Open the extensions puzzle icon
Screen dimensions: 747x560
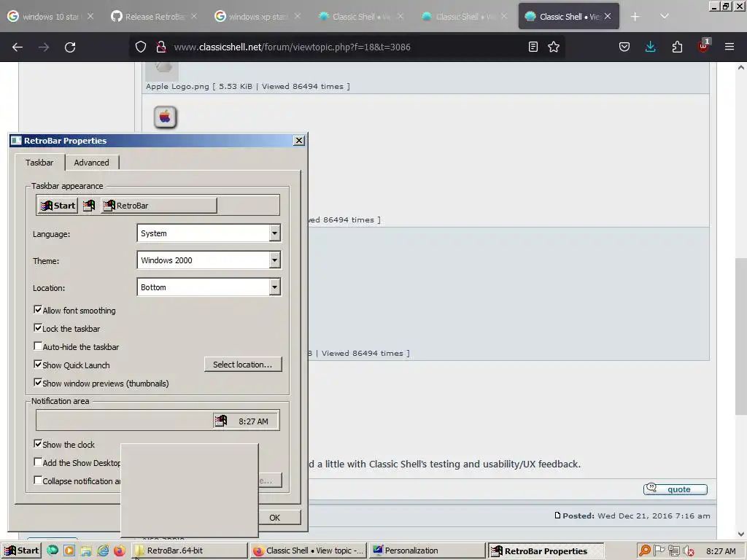pos(677,47)
